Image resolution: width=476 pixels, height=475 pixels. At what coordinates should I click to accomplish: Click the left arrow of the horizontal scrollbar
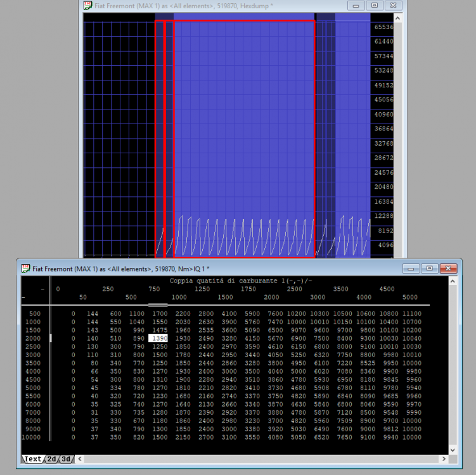point(79,459)
